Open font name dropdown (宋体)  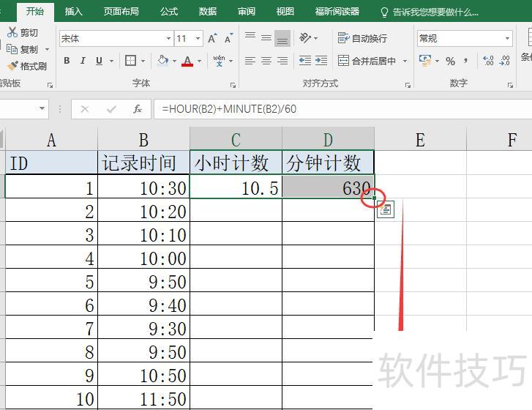168,38
